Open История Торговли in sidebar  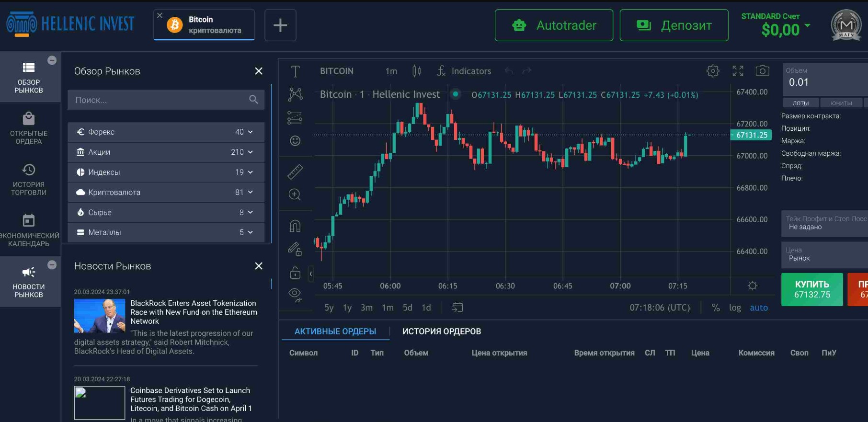click(x=29, y=180)
